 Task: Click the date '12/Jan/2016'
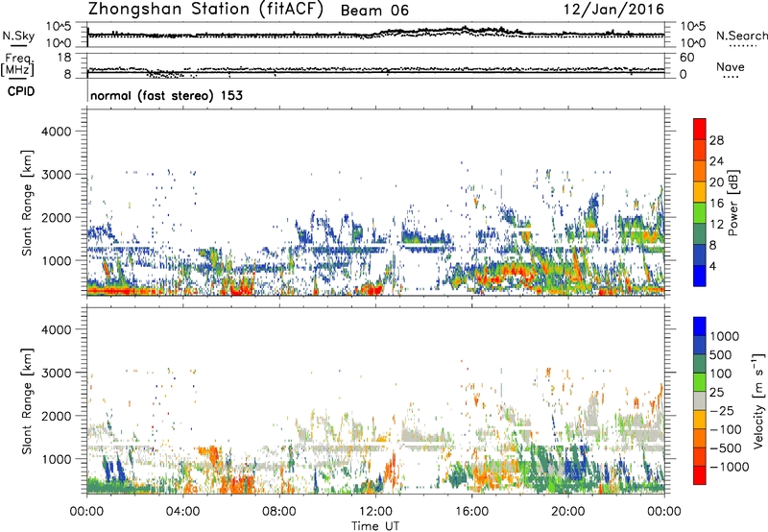(x=614, y=10)
